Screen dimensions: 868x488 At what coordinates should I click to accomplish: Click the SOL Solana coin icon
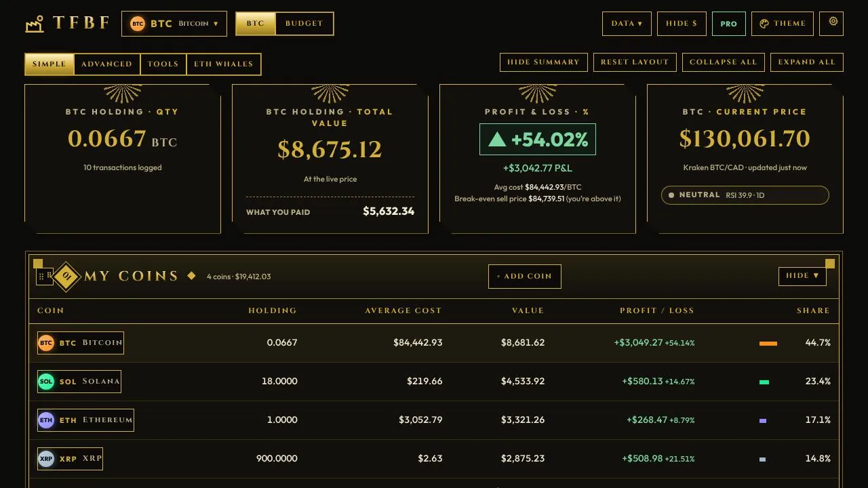pos(46,382)
